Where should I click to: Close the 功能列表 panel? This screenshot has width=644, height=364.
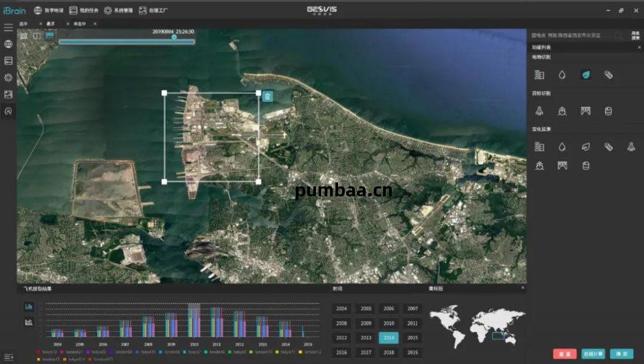click(x=639, y=48)
